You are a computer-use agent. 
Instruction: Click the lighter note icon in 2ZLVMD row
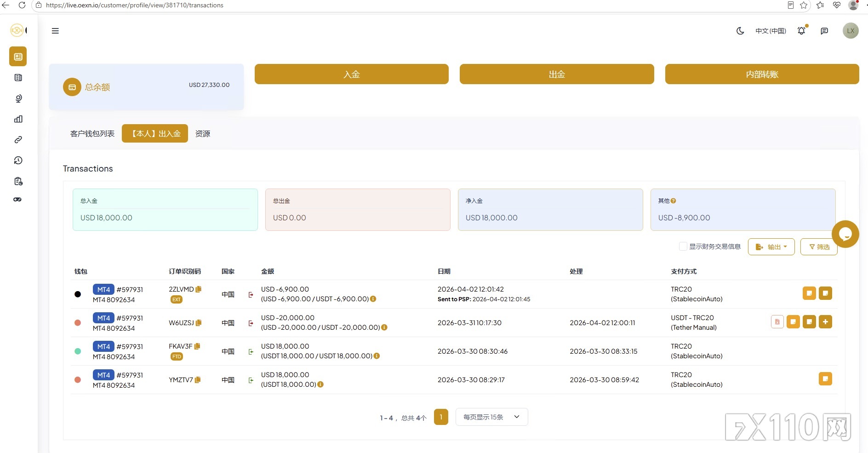809,293
